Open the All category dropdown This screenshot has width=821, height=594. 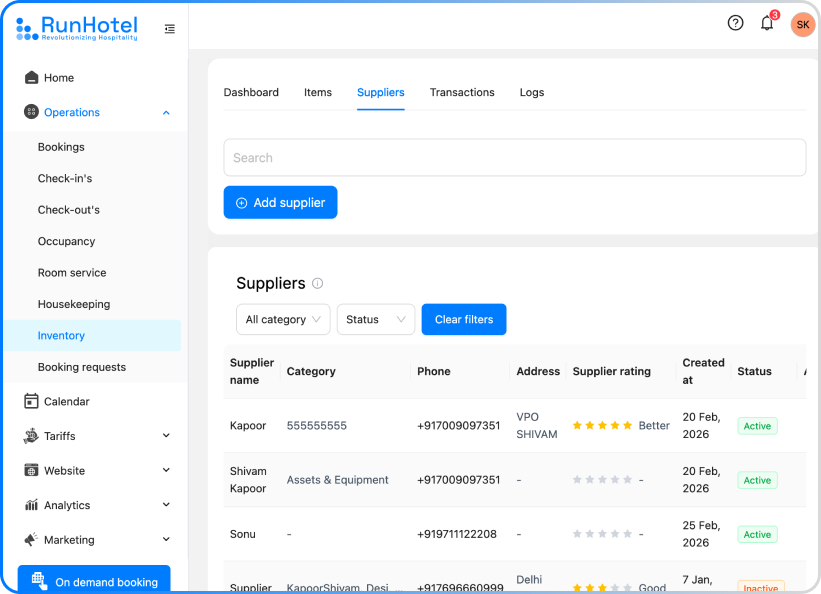283,320
